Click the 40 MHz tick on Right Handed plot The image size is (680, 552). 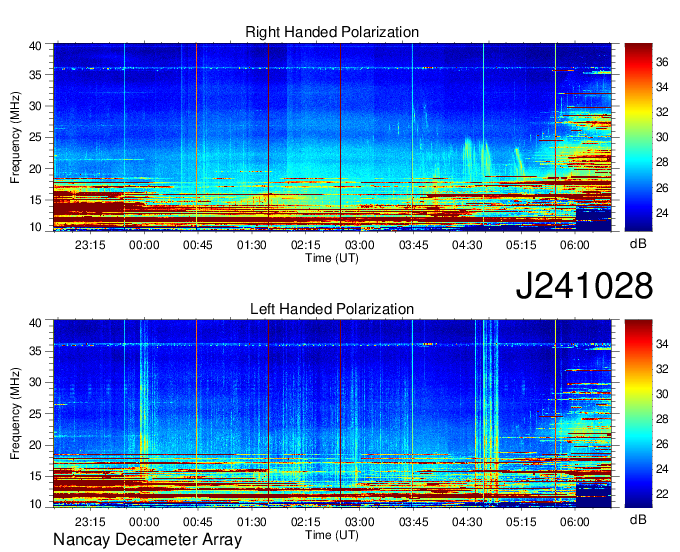tap(35, 46)
